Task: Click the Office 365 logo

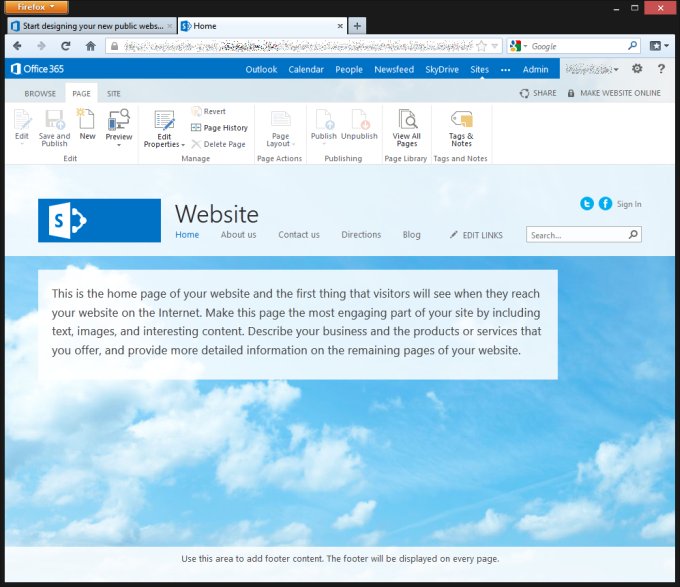Action: 37,69
